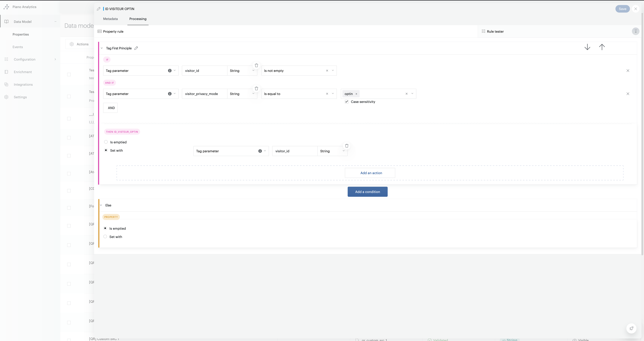Click pencil icon next to Tag First Principle
The image size is (644, 341).
136,48
